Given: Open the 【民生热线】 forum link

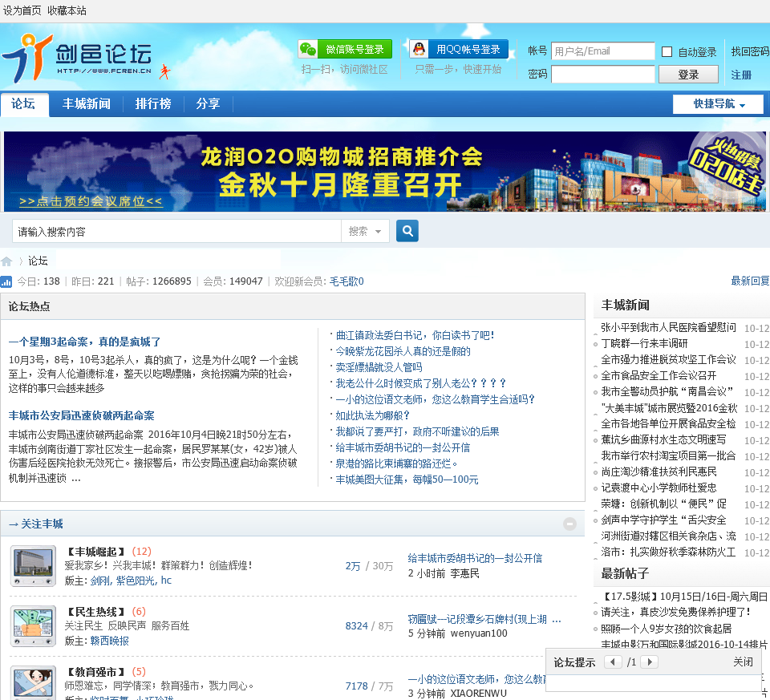Looking at the screenshot, I should point(96,612).
